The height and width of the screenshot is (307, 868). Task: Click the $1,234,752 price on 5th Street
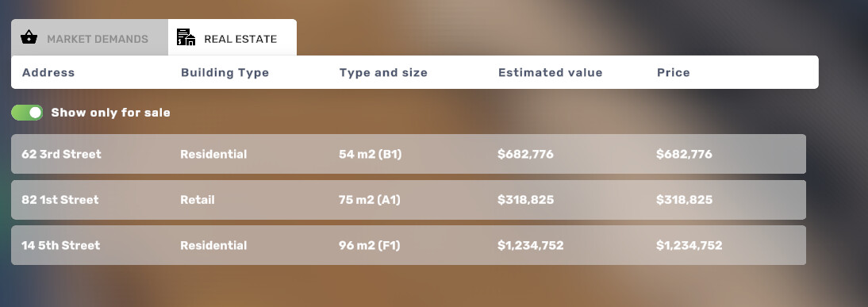click(689, 246)
